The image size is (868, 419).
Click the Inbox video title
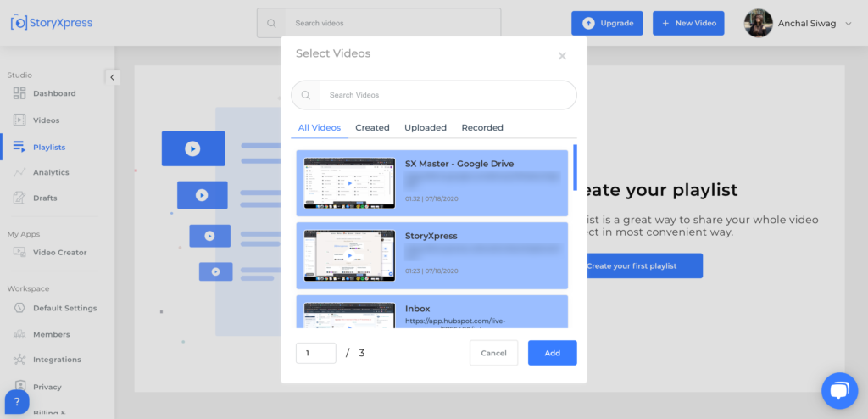[417, 308]
